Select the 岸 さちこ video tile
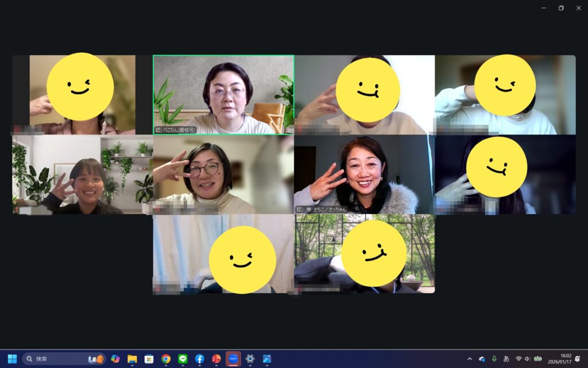This screenshot has width=588, height=368. pos(364,175)
